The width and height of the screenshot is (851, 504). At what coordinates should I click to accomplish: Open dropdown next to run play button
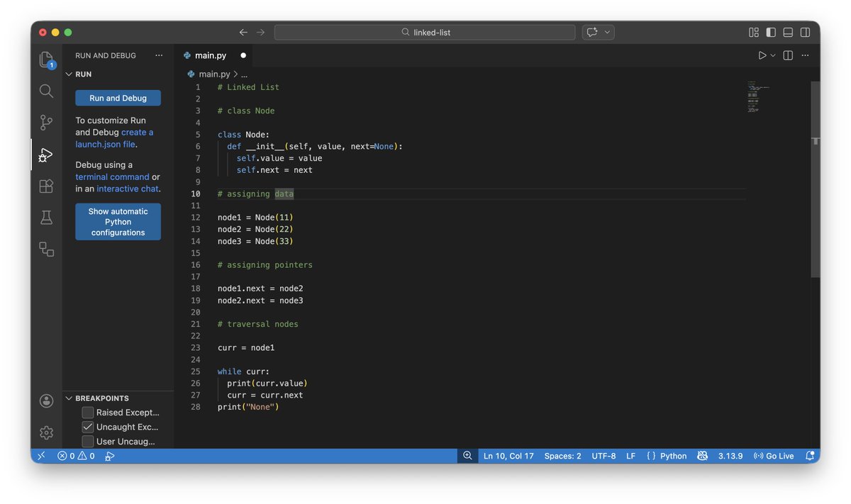pos(773,55)
